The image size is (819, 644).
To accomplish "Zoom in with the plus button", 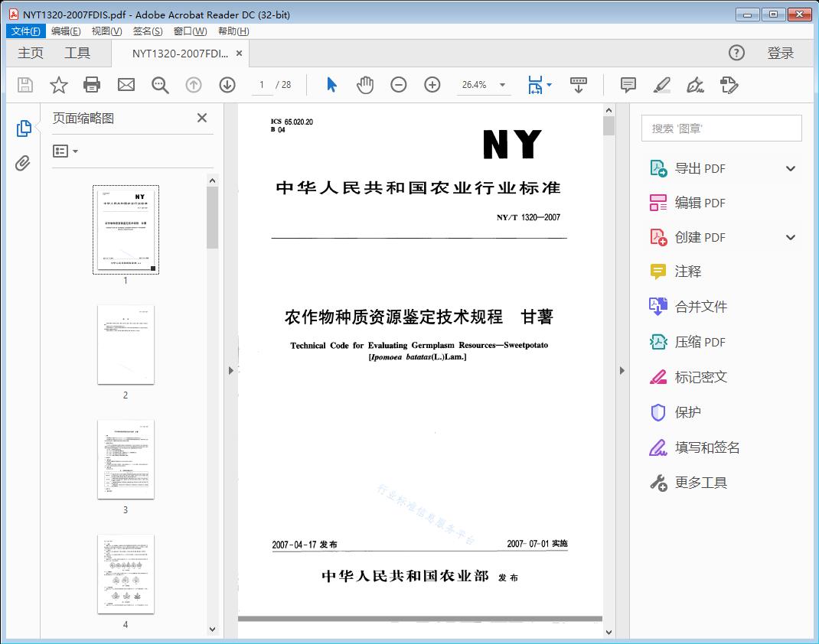I will 432,85.
